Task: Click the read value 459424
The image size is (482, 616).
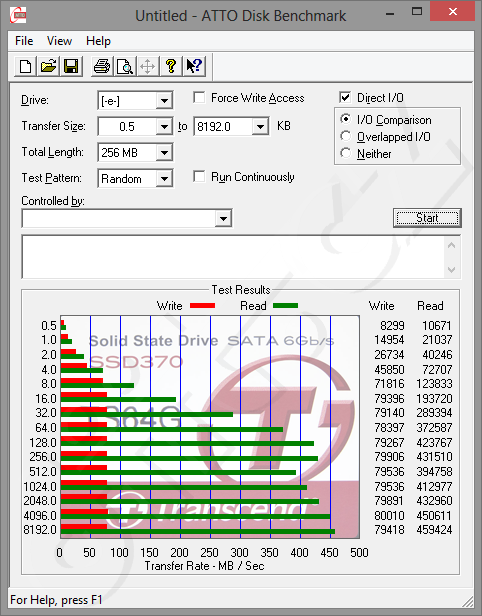Action: tap(434, 530)
